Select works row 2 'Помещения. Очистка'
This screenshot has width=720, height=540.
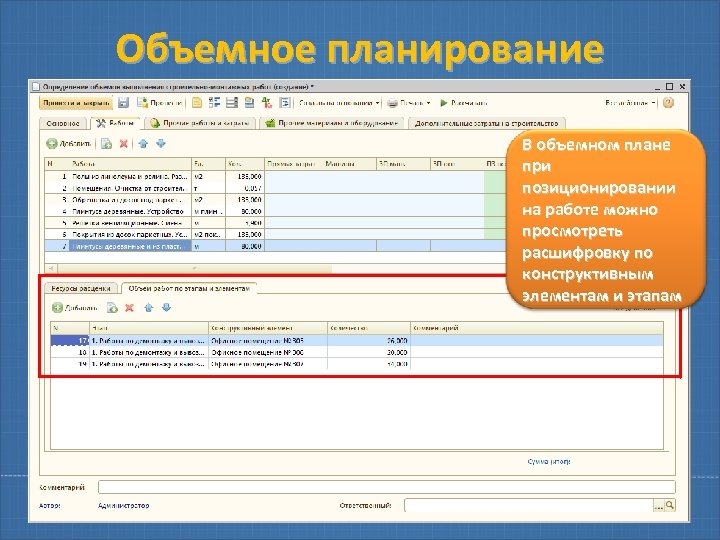[276, 188]
